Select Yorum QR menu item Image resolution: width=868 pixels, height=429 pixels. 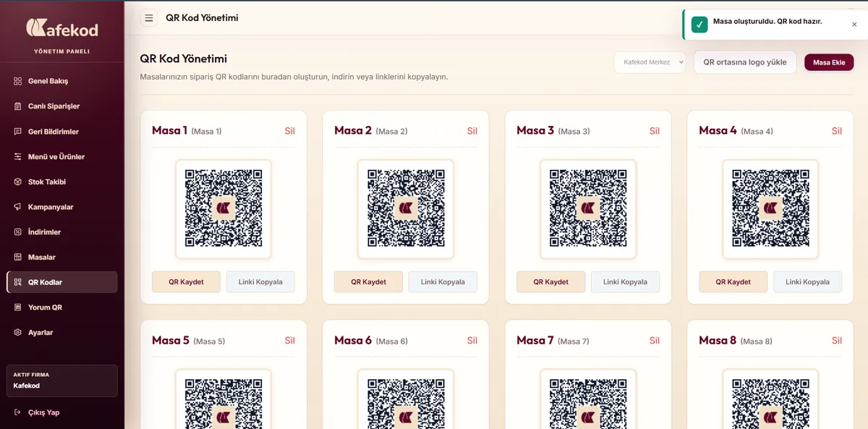tap(61, 307)
